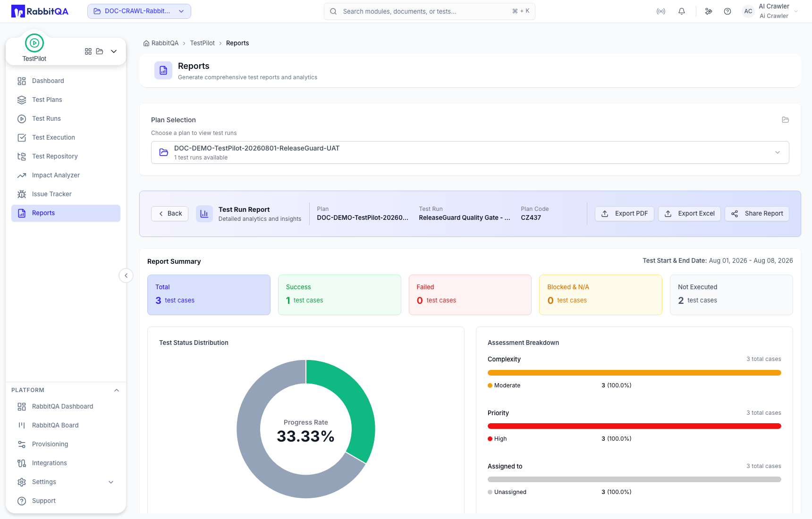Click the AC user avatar
This screenshot has height=519, width=812.
click(748, 11)
